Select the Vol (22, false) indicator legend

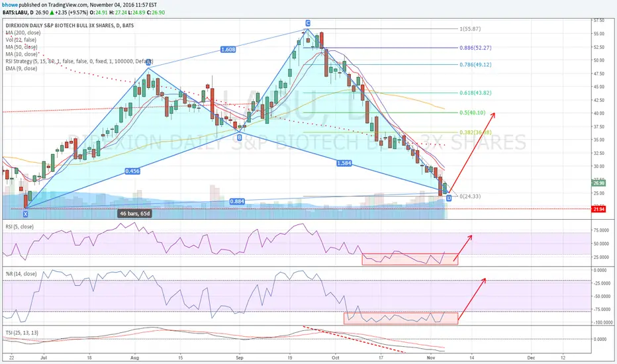(21, 40)
